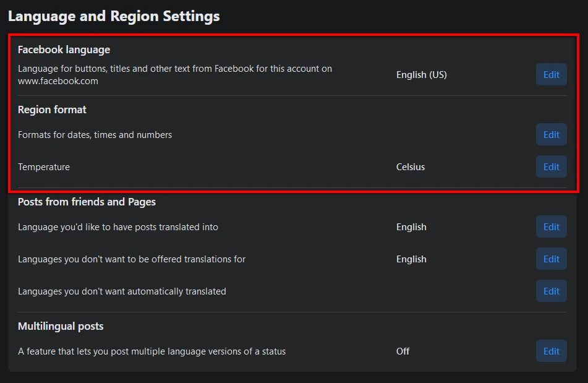Edit the Multilingual posts feature
Screen dimensions: 588x383
tap(551, 351)
